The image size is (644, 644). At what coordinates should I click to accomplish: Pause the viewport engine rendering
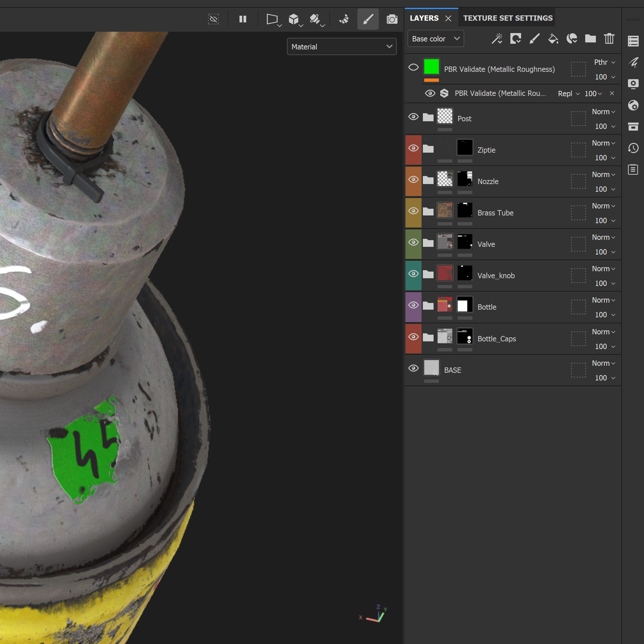click(x=243, y=19)
